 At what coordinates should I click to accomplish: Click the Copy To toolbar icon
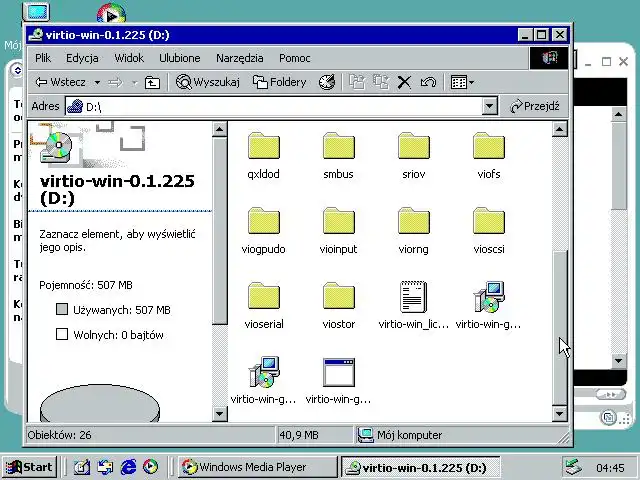(x=381, y=82)
